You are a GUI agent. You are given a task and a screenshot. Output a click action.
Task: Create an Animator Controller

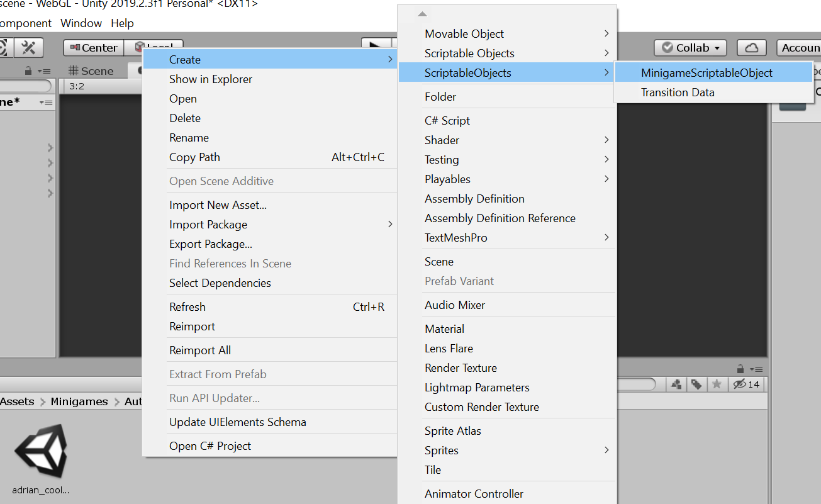(x=508, y=494)
